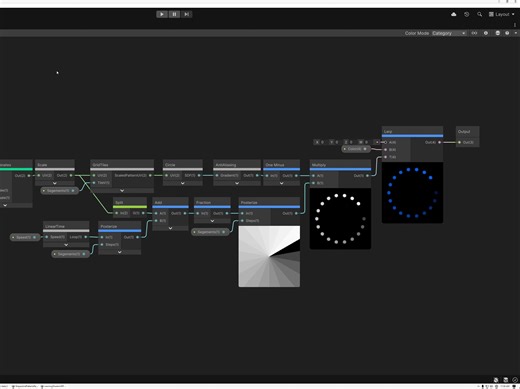Open the Shader Graph help icon
Screen dimensions: 520x389
click(507, 33)
